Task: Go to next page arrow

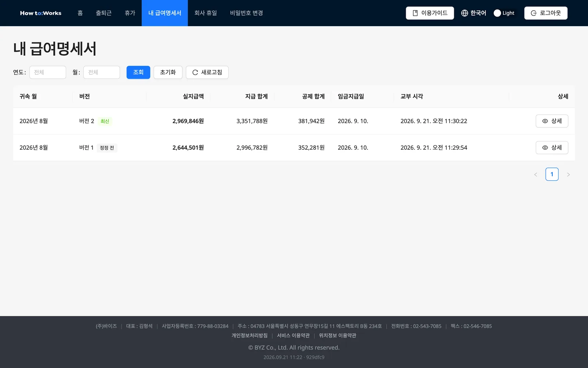Action: pos(568,174)
